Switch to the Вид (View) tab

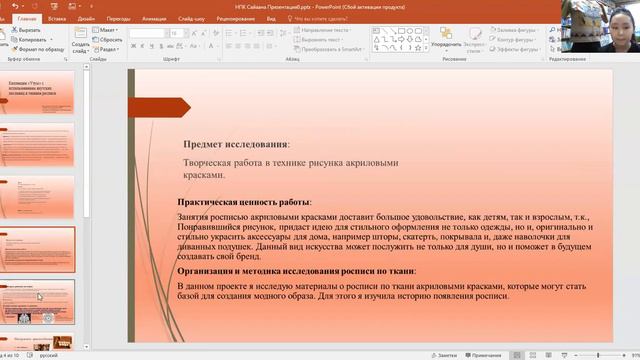click(271, 19)
